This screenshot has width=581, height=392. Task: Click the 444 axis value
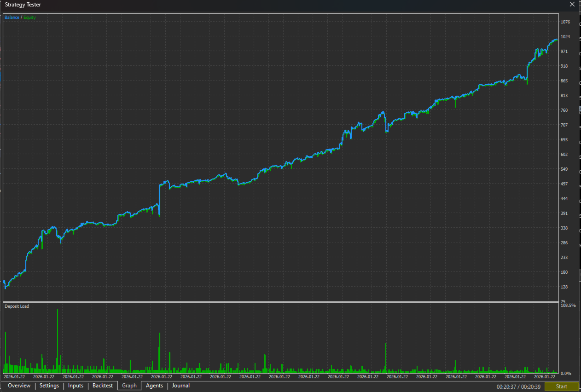[564, 199]
